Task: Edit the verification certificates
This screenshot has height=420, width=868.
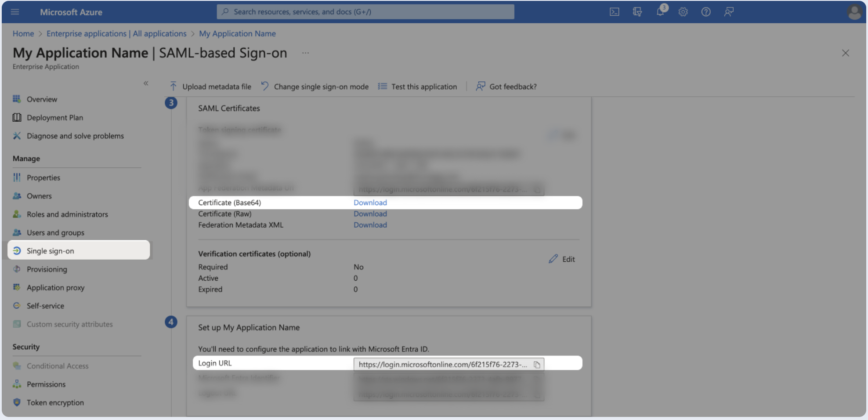Action: point(562,259)
